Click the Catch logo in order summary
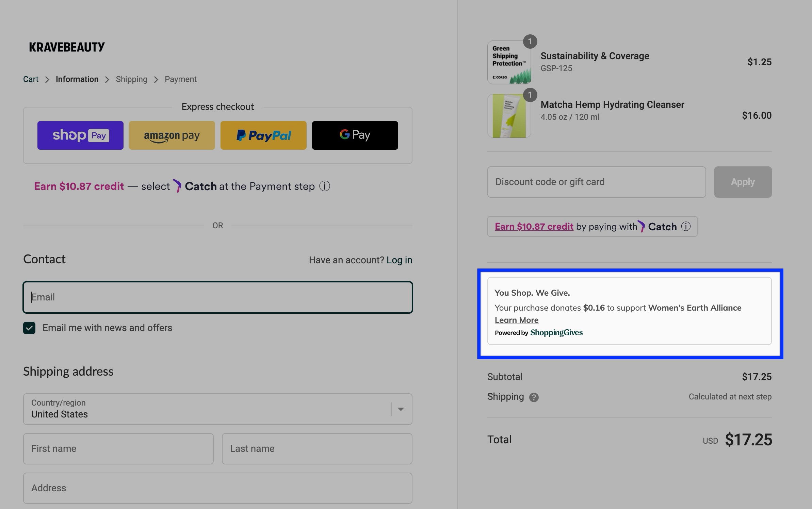This screenshot has height=509, width=812. coord(657,227)
